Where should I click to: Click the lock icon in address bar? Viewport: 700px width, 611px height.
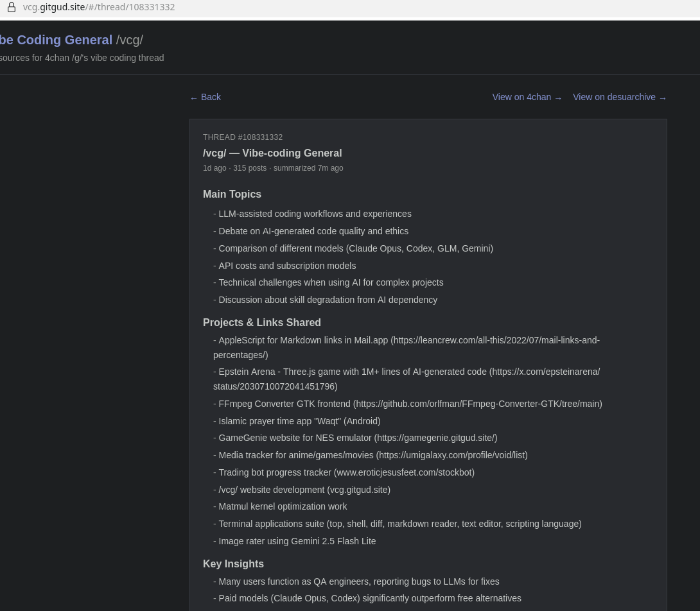12,7
